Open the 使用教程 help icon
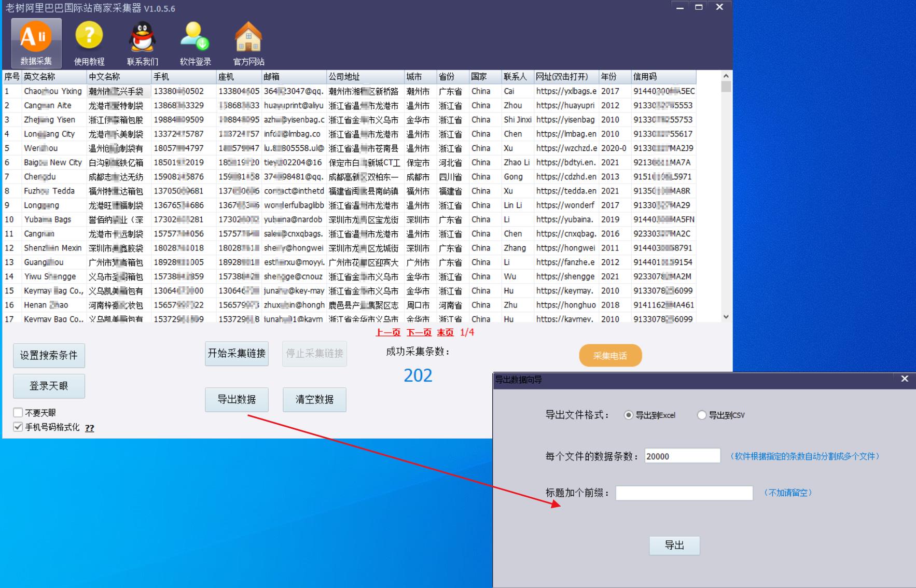 (89, 44)
